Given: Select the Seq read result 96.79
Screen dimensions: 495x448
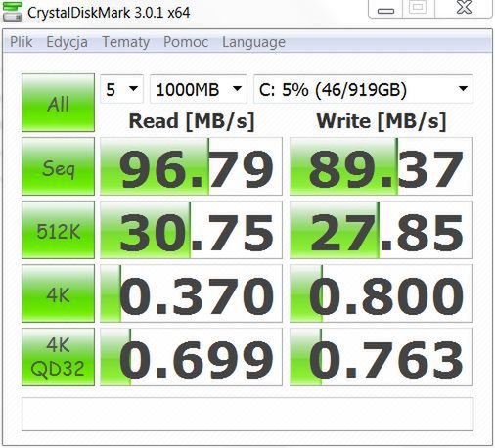Looking at the screenshot, I should 191,166.
